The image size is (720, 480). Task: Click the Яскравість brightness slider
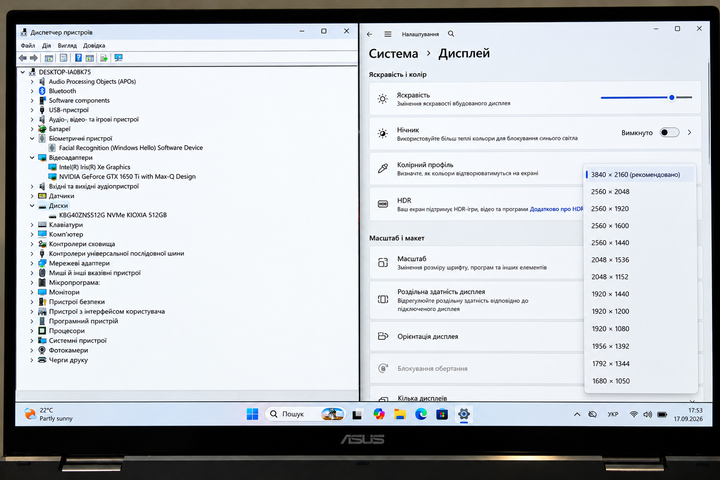pyautogui.click(x=647, y=97)
